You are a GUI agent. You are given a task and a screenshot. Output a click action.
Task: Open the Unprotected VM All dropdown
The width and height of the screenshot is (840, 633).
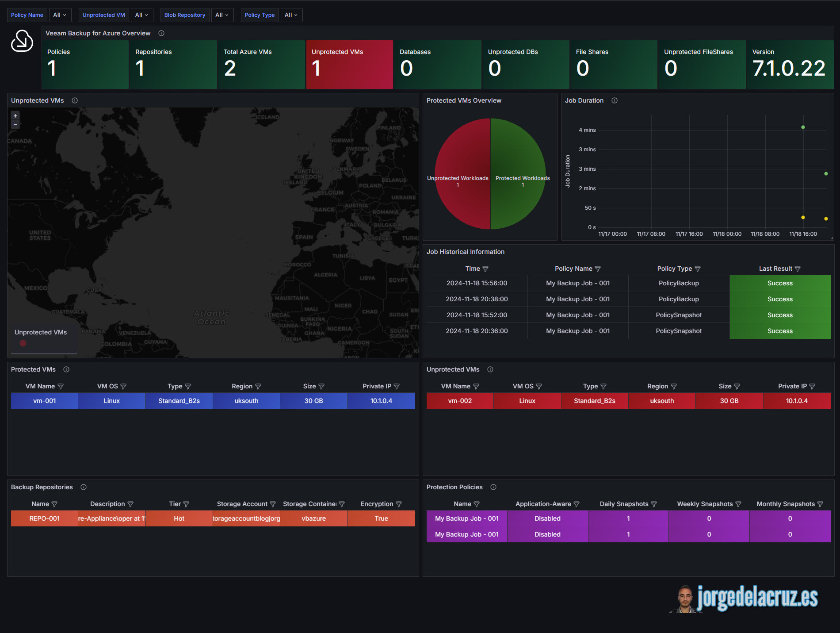point(142,15)
